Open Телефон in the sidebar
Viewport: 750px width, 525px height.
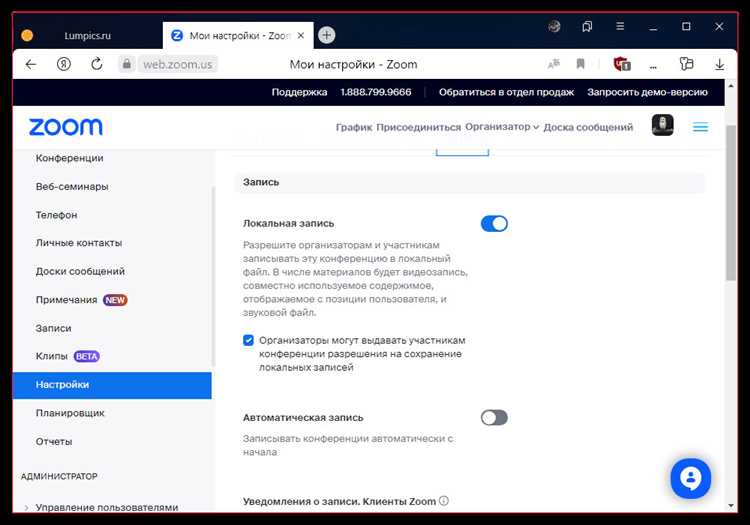56,215
